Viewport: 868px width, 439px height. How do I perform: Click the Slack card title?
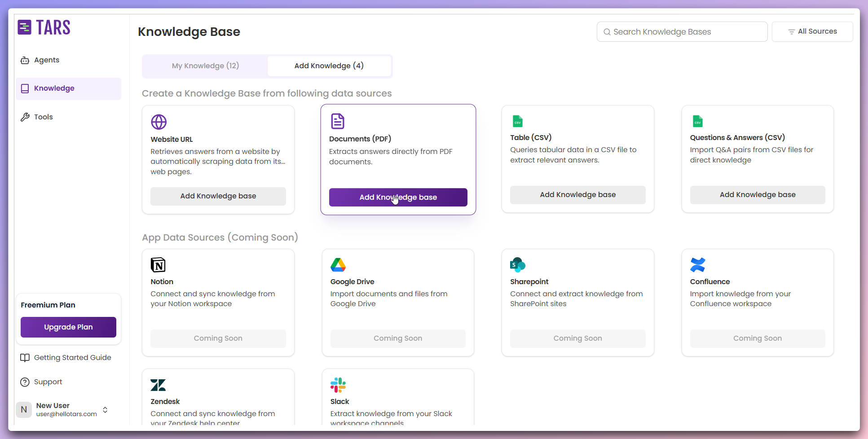pos(339,402)
